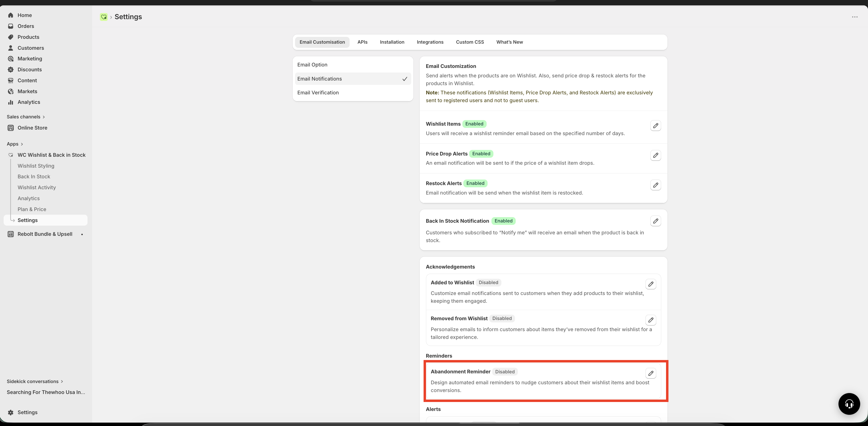
Task: Click the Markets globe icon
Action: coord(11,91)
